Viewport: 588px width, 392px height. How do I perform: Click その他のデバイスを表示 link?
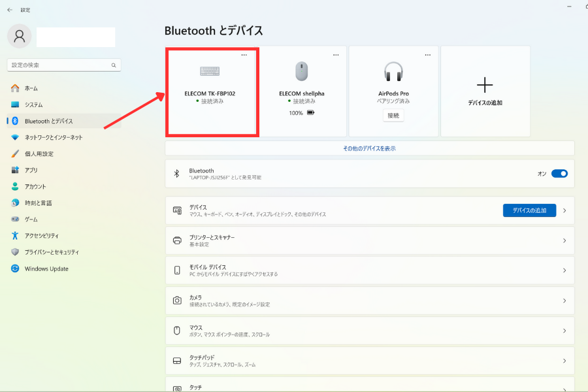[369, 148]
